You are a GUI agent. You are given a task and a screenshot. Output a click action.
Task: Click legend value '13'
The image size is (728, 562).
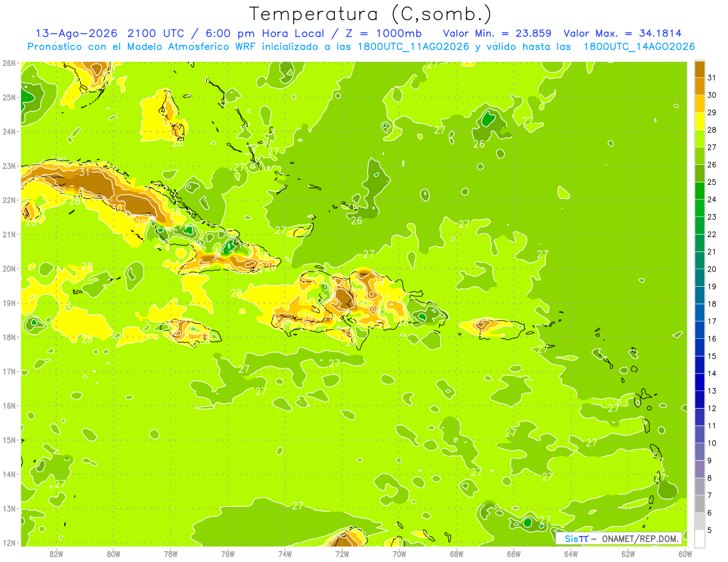point(712,391)
